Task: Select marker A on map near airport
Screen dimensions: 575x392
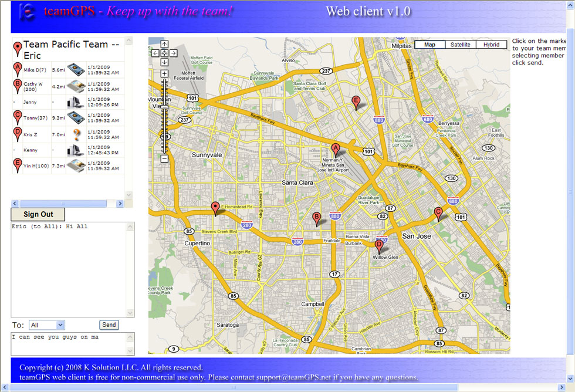Action: click(335, 150)
